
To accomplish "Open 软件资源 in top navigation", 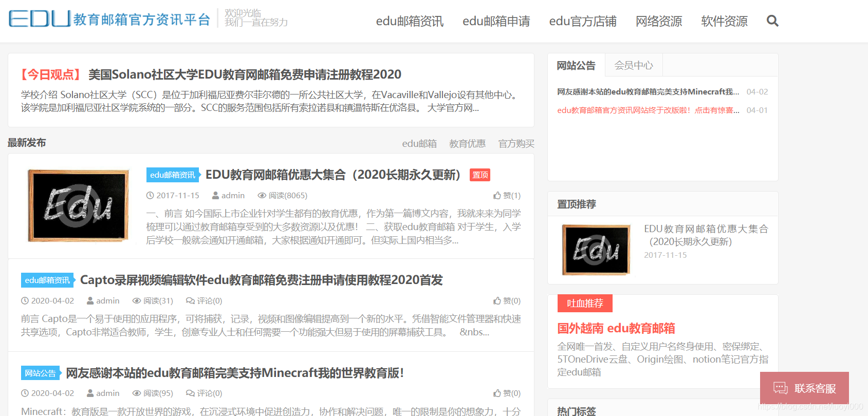I will pyautogui.click(x=724, y=21).
